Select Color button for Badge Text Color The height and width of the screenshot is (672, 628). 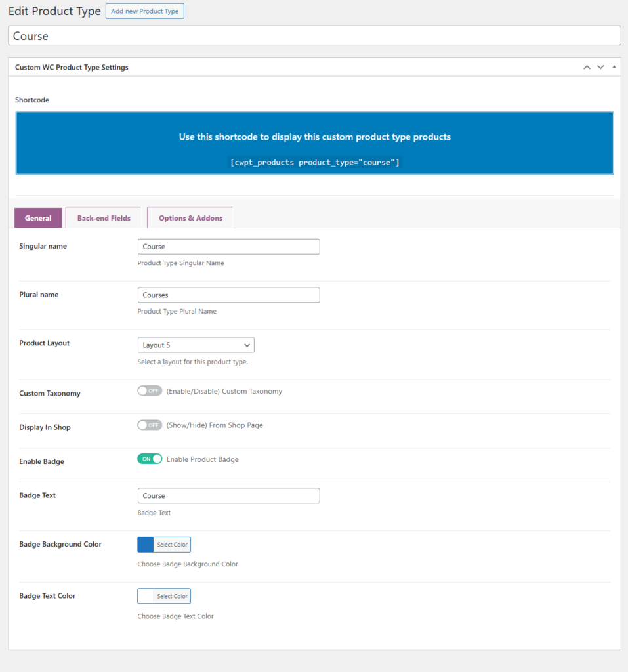pos(172,596)
